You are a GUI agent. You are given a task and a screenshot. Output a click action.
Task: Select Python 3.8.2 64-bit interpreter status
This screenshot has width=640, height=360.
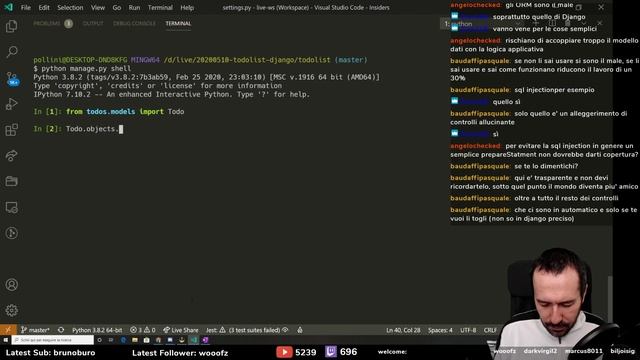97,330
